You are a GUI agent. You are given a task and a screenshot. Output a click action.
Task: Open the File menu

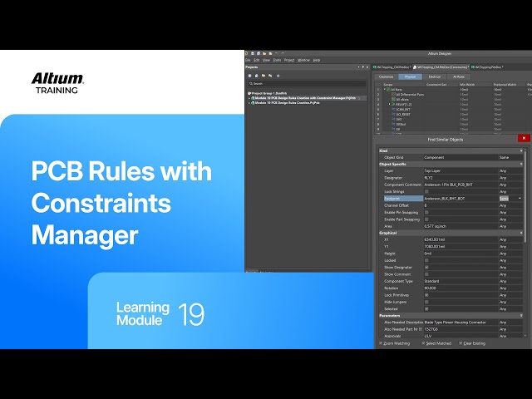248,60
